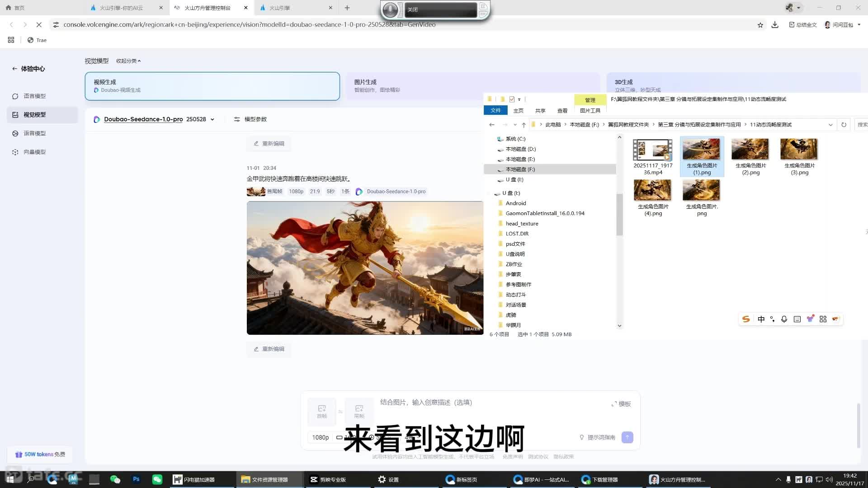Open the 查看 ribbon tab
The height and width of the screenshot is (488, 868).
coord(562,111)
